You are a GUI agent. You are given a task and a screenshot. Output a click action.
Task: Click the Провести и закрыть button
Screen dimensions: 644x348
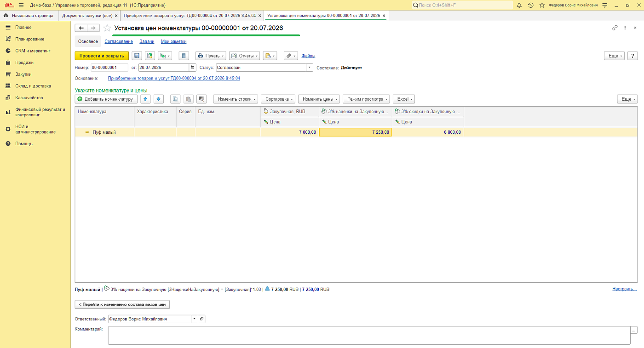pyautogui.click(x=102, y=56)
